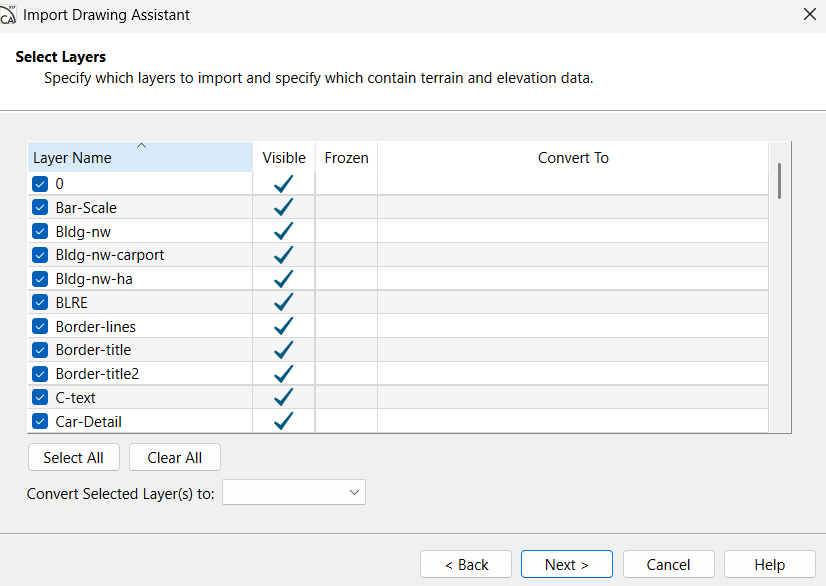The image size is (826, 586).
Task: Sort by the Layer Name column header
Action: point(72,158)
